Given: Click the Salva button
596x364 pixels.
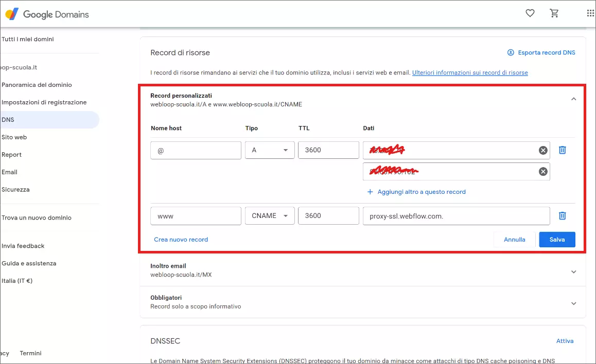Looking at the screenshot, I should [557, 240].
